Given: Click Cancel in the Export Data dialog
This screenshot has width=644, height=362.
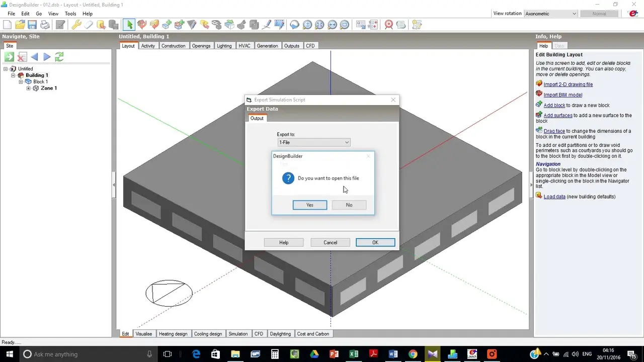Looking at the screenshot, I should 330,242.
